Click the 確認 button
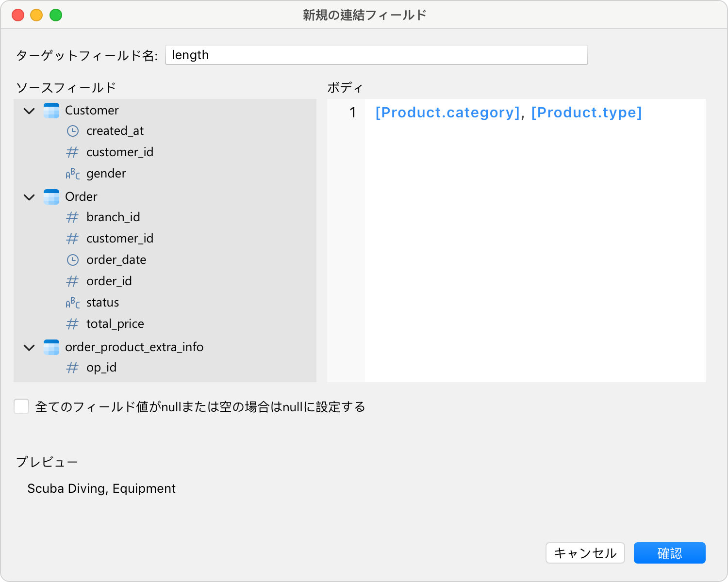Screen dimensions: 728x582 670,553
